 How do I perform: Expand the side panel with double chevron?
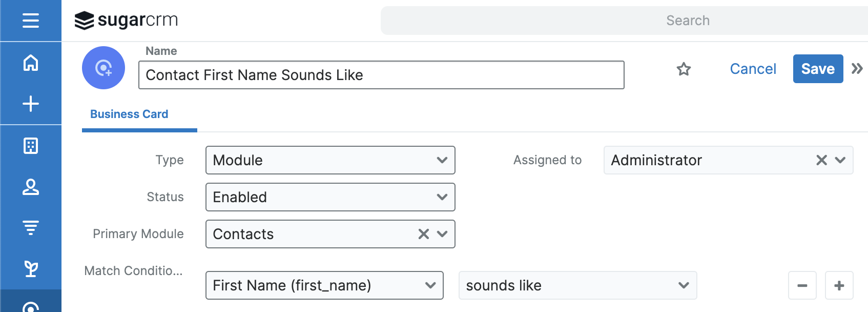click(857, 69)
